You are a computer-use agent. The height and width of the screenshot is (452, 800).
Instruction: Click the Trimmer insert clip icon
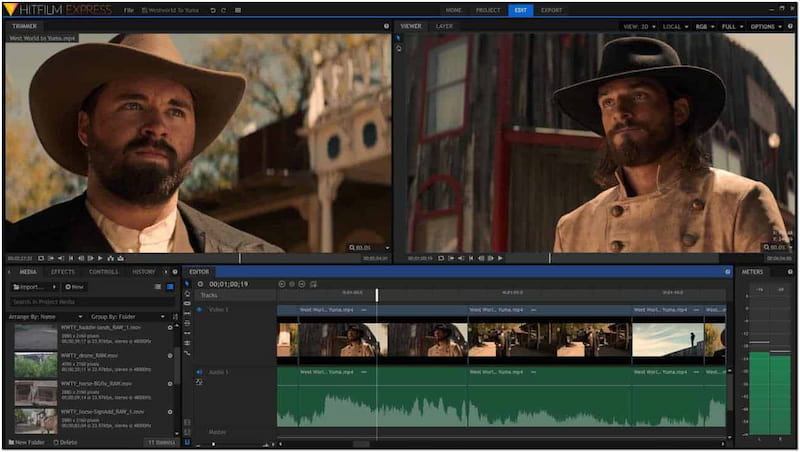(110, 259)
